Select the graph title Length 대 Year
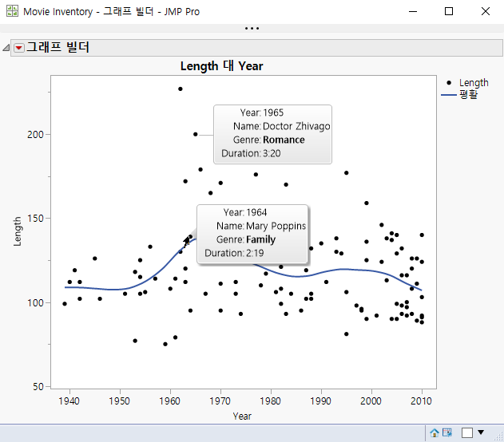This screenshot has width=504, height=442. (x=221, y=66)
